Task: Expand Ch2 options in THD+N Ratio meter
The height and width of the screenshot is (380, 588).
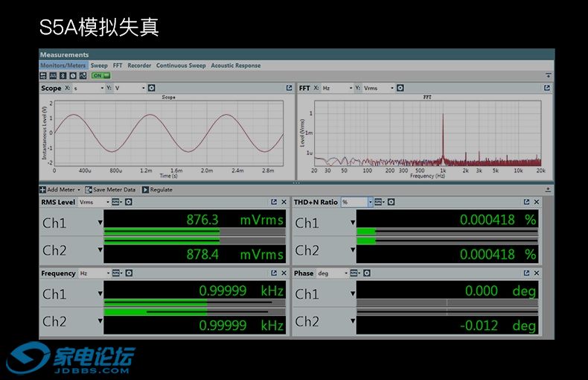Action: coord(353,250)
